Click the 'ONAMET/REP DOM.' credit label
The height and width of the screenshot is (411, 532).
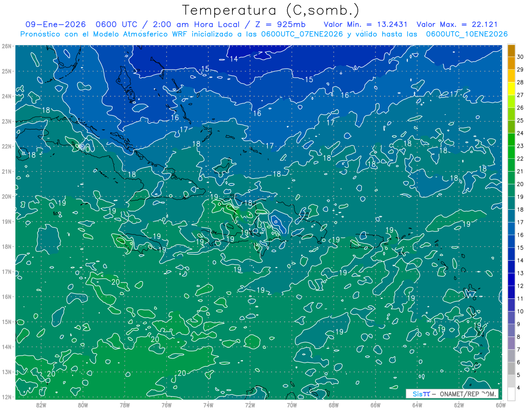tap(468, 394)
